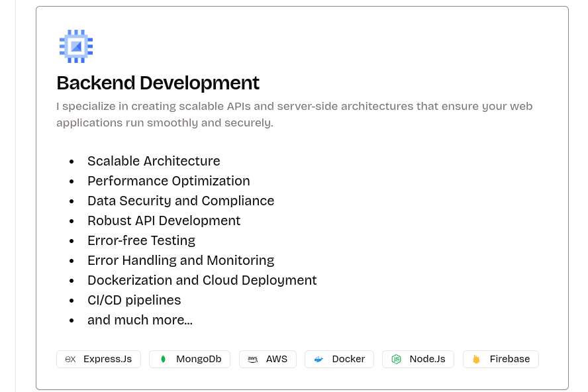Select the Express.Js badge label
The image size is (588, 392).
tap(107, 359)
